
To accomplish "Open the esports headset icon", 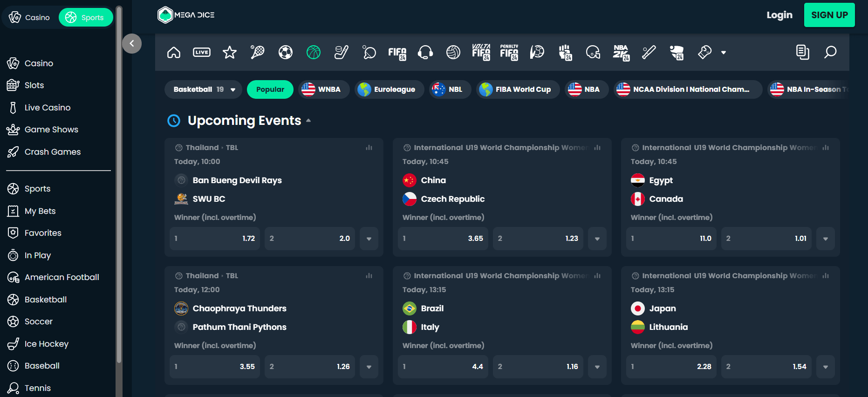I will [x=425, y=52].
